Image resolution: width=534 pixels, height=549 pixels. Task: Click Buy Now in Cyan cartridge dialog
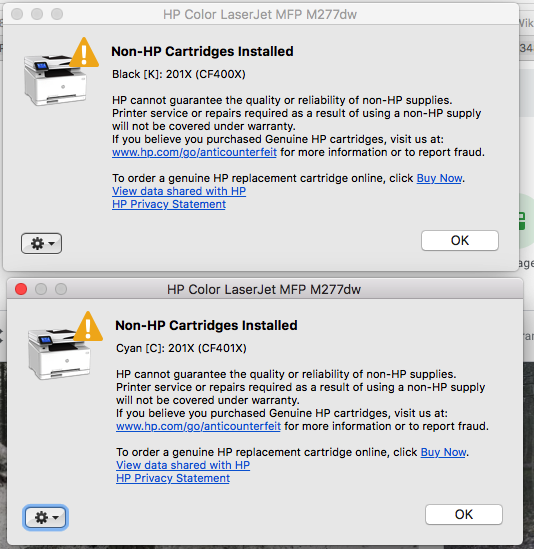[443, 452]
